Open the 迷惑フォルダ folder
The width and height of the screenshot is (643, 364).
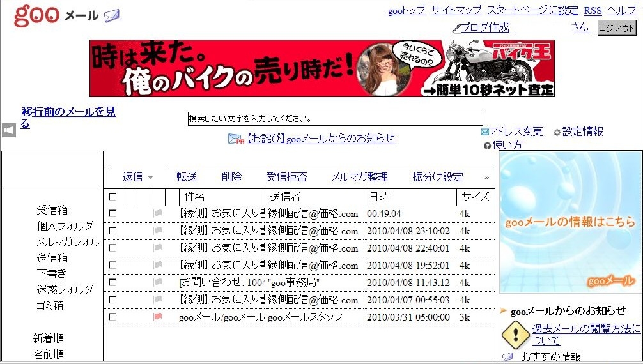click(x=65, y=290)
